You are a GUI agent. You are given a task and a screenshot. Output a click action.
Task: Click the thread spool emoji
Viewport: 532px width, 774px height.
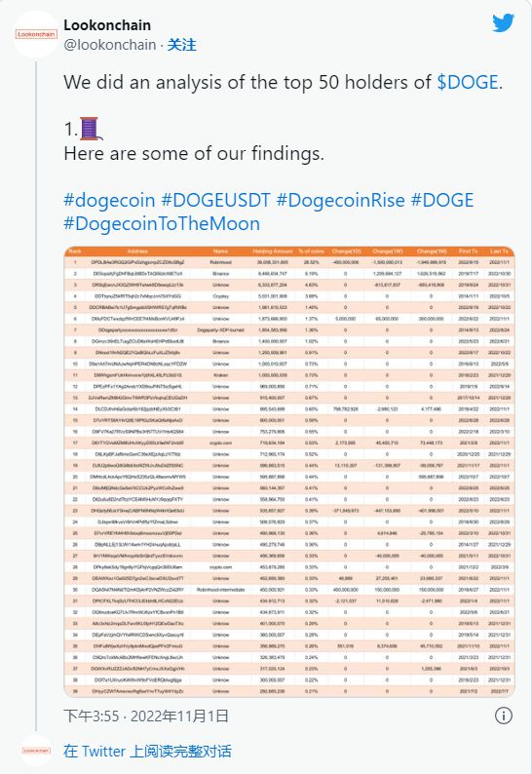[91, 129]
